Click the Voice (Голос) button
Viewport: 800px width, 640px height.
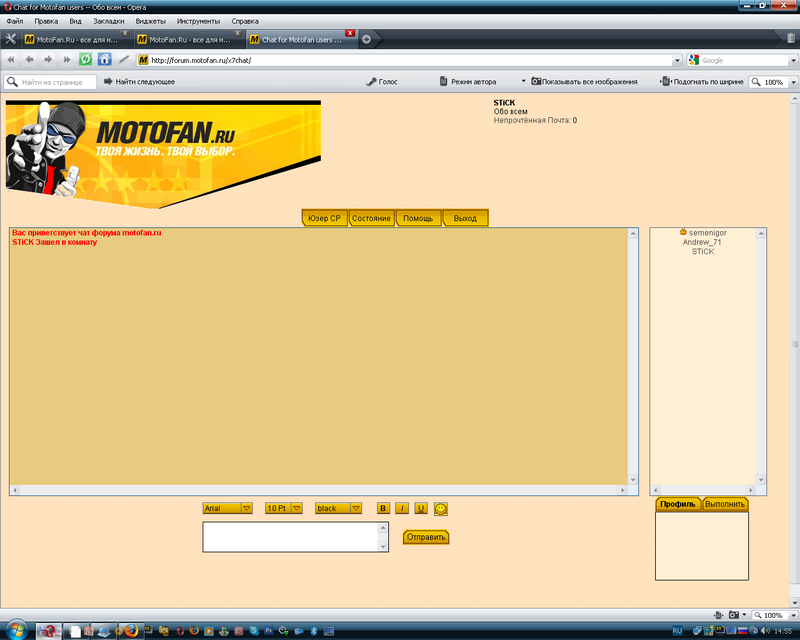(382, 82)
